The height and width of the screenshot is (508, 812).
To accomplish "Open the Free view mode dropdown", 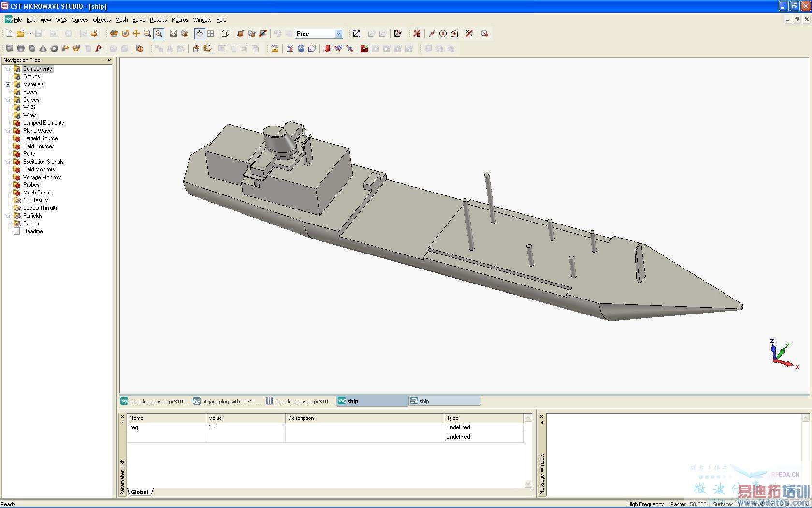I will [x=338, y=33].
